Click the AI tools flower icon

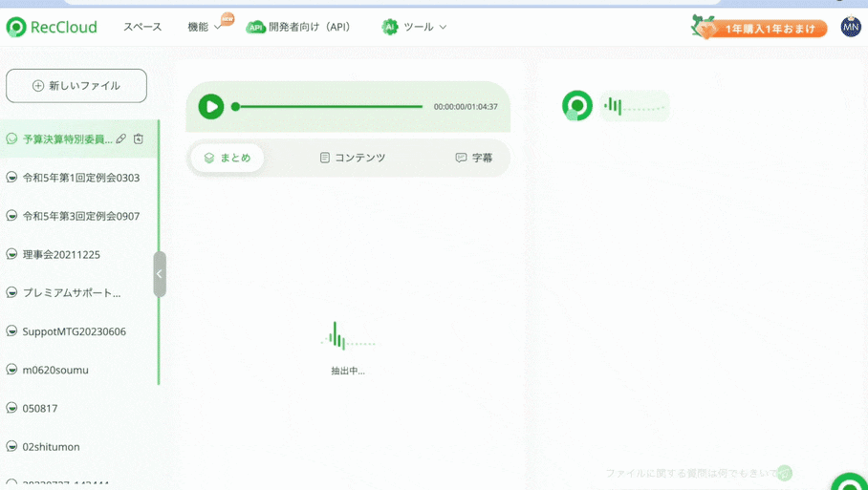(390, 27)
